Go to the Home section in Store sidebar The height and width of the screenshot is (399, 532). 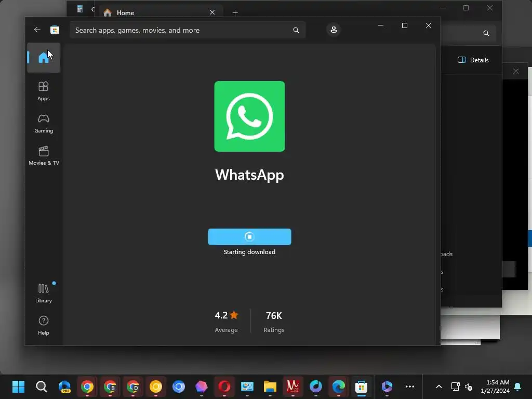(x=44, y=58)
